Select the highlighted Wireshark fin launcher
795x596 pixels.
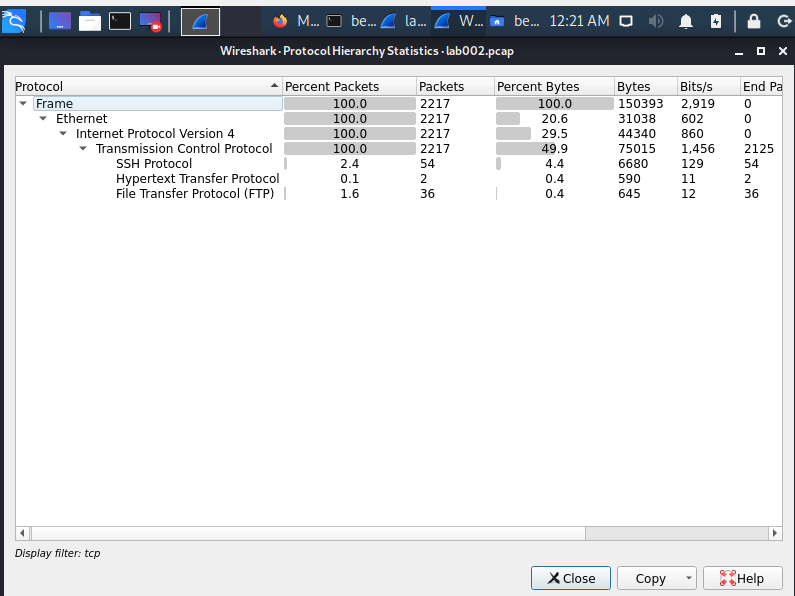click(200, 22)
